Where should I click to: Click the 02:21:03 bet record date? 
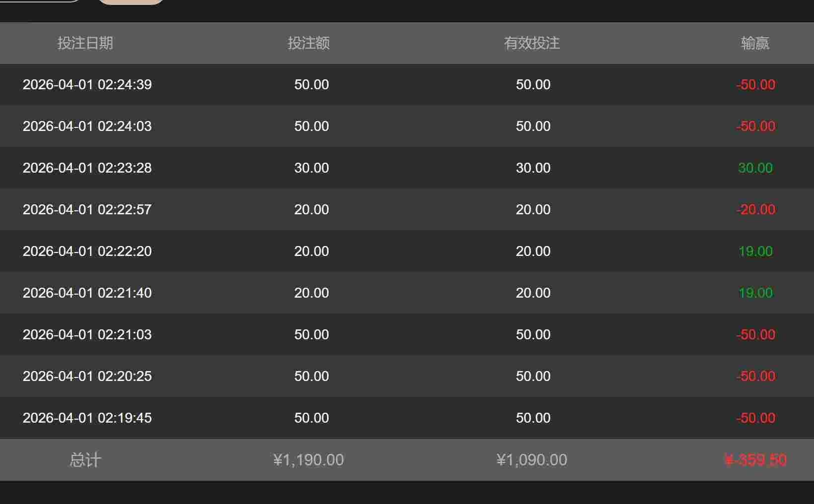(x=87, y=334)
